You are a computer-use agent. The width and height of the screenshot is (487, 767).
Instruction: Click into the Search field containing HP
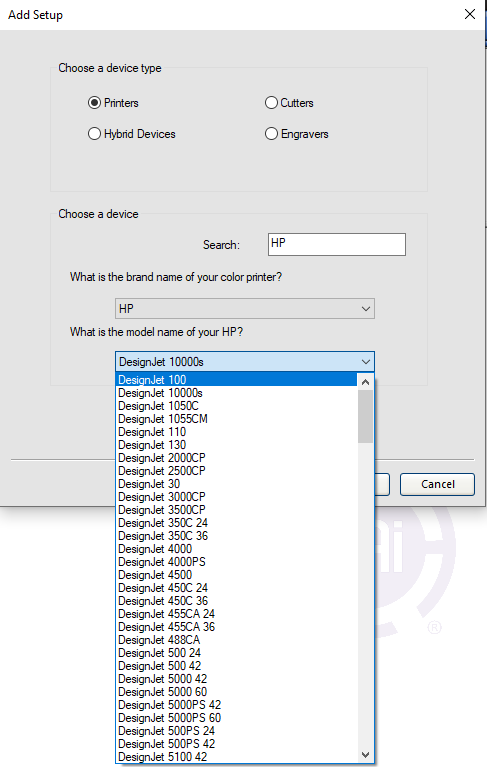click(337, 244)
